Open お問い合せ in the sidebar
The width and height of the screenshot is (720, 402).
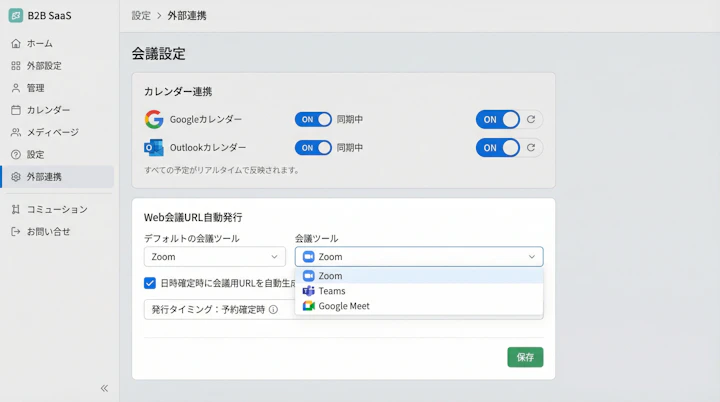[x=57, y=232]
